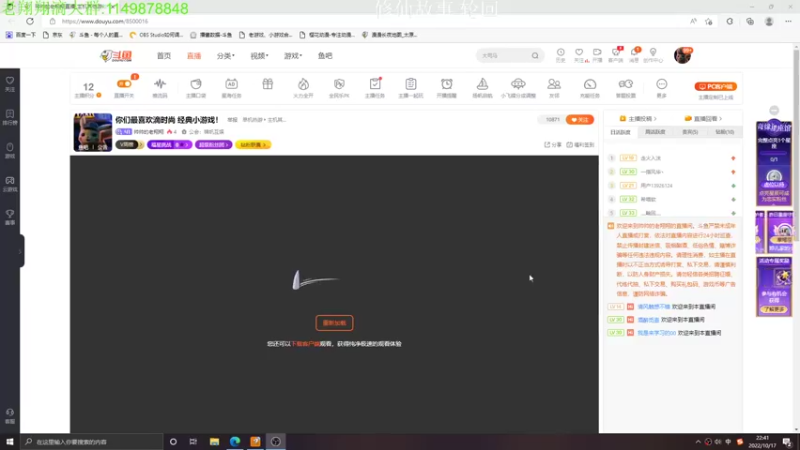The width and height of the screenshot is (800, 450).
Task: Focus the site search input field
Action: [504, 56]
